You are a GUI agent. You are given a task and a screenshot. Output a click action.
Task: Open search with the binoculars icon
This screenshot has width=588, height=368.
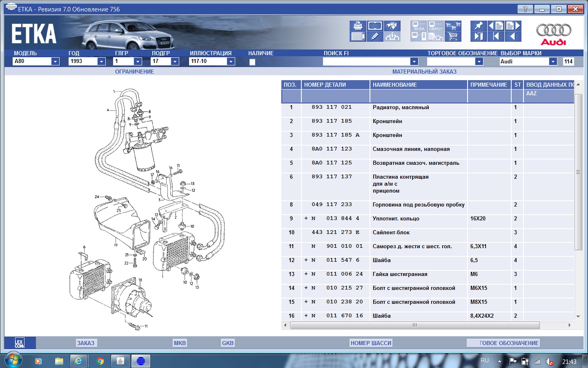tap(392, 26)
